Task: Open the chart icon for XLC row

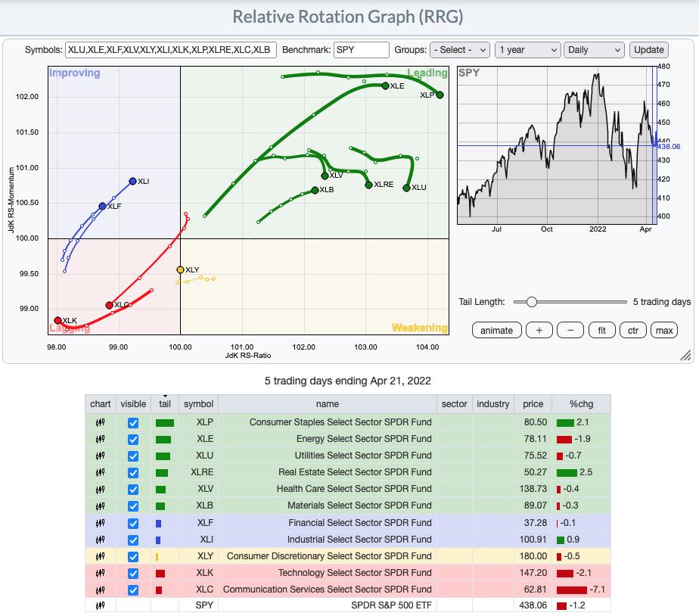Action: point(101,590)
